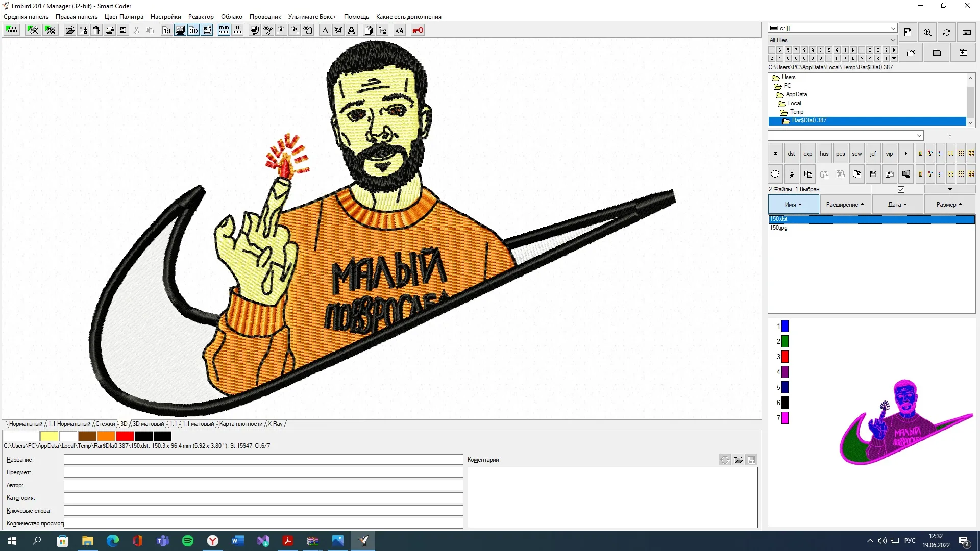Click the letter A quick-jump button
The image size is (980, 551).
[x=813, y=50]
